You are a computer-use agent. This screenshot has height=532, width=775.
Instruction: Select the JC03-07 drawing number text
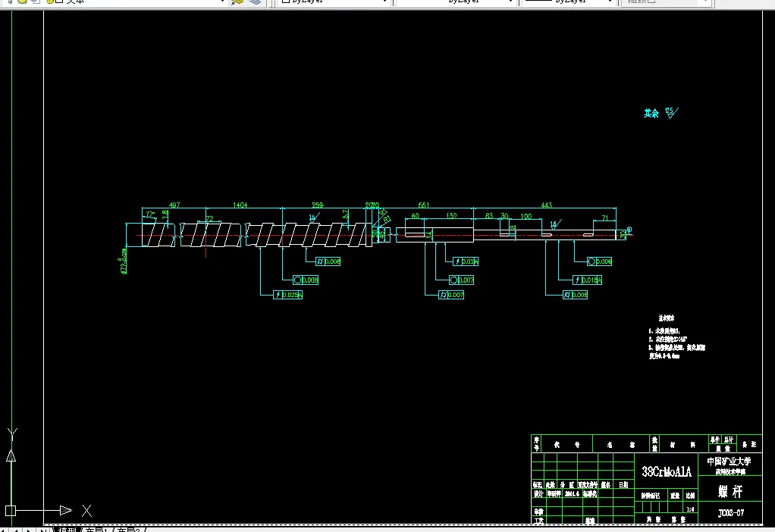click(731, 513)
